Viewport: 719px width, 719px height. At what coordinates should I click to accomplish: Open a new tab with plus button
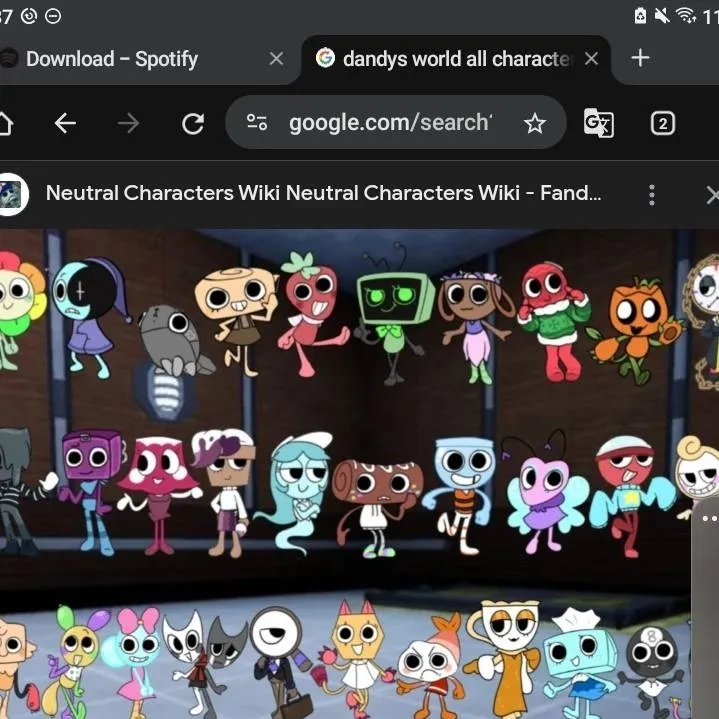(641, 58)
